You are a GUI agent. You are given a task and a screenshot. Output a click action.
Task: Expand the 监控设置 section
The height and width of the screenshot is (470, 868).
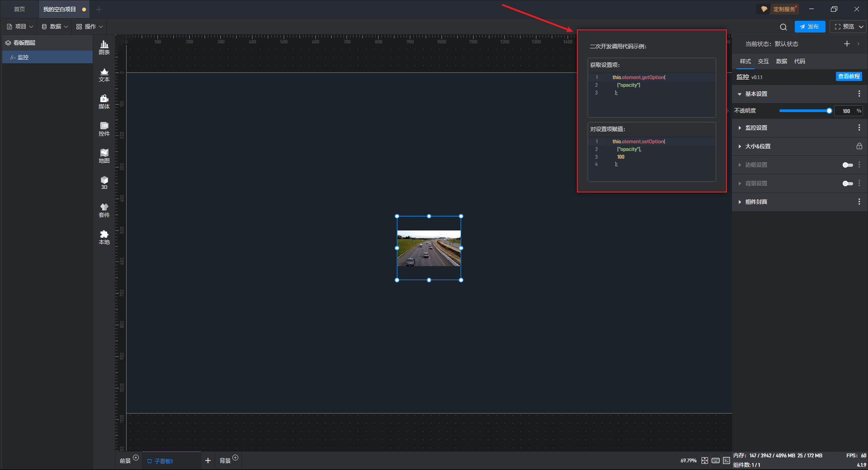[x=756, y=128]
